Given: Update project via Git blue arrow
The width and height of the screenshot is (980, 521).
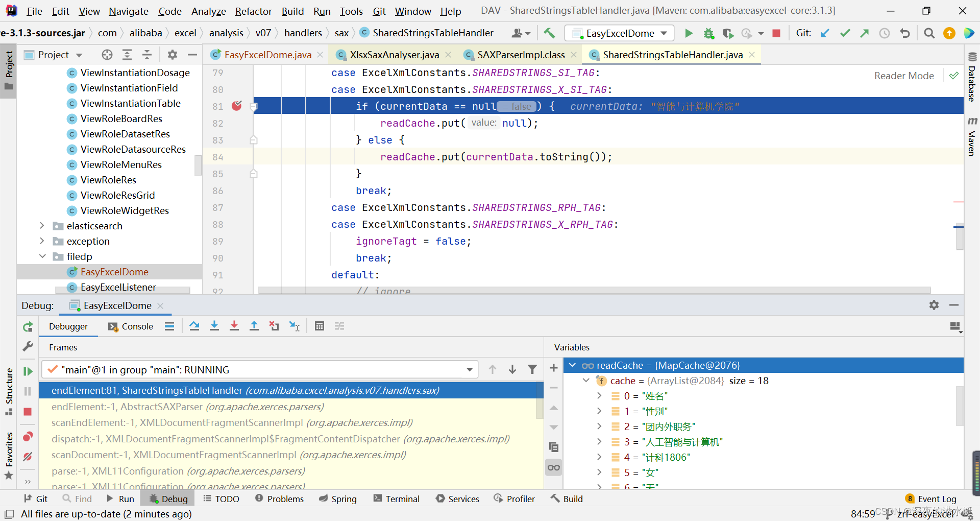Looking at the screenshot, I should click(825, 33).
